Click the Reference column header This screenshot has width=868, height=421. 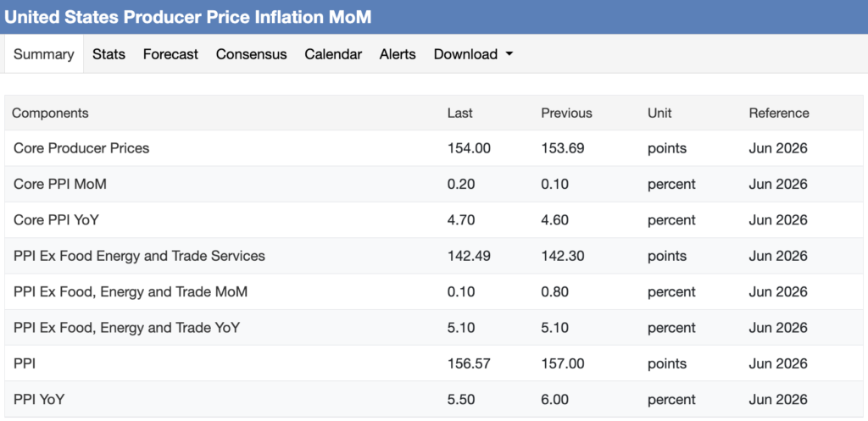tap(779, 113)
